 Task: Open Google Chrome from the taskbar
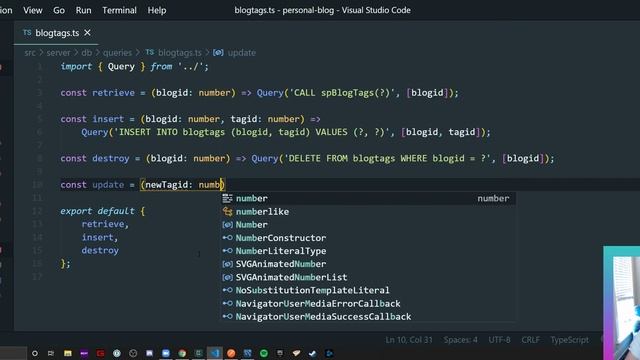(182, 353)
